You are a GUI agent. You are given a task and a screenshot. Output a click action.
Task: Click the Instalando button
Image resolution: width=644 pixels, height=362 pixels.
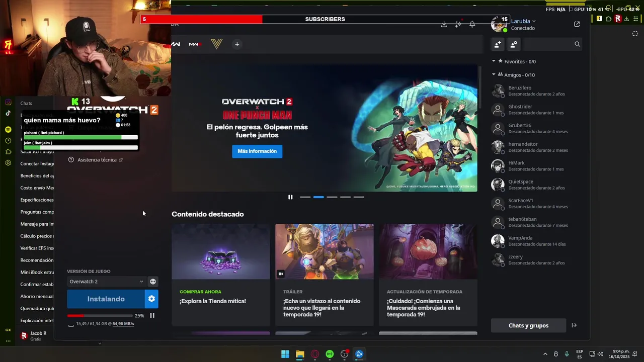click(106, 299)
